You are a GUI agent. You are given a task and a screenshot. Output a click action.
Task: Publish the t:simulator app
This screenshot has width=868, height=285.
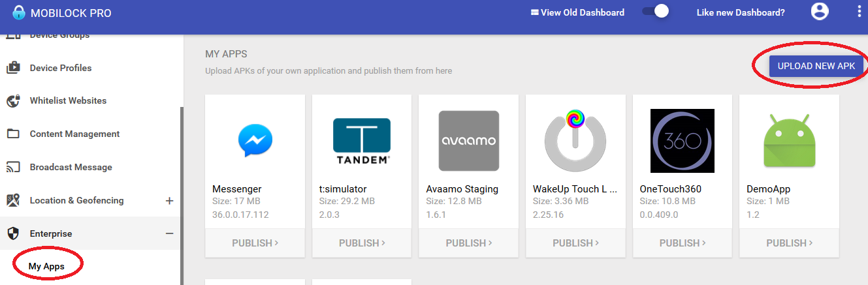362,243
